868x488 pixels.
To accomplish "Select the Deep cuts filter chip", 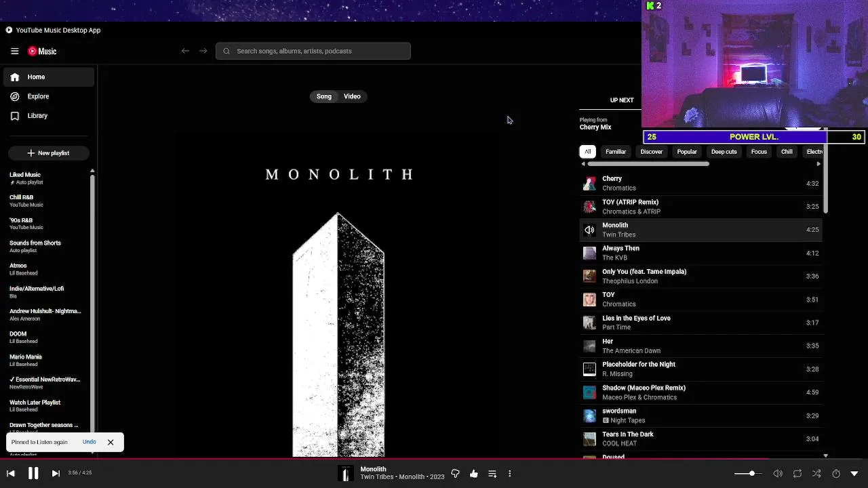I will (724, 152).
